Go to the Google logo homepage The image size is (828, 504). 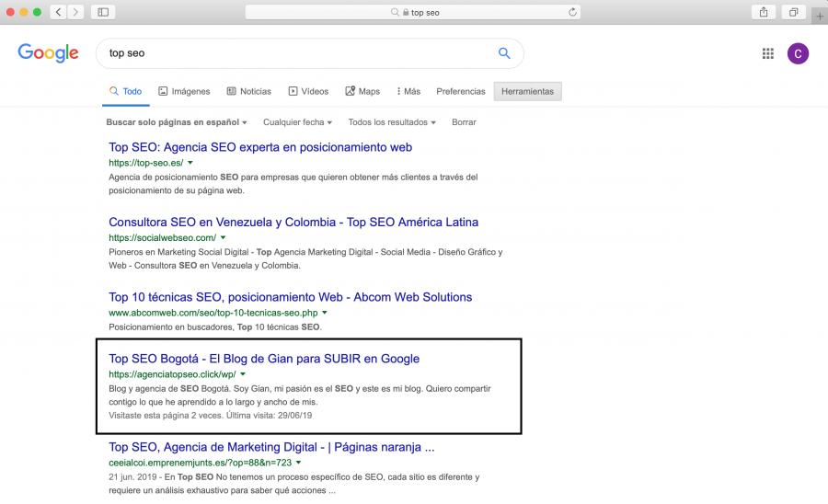point(48,53)
